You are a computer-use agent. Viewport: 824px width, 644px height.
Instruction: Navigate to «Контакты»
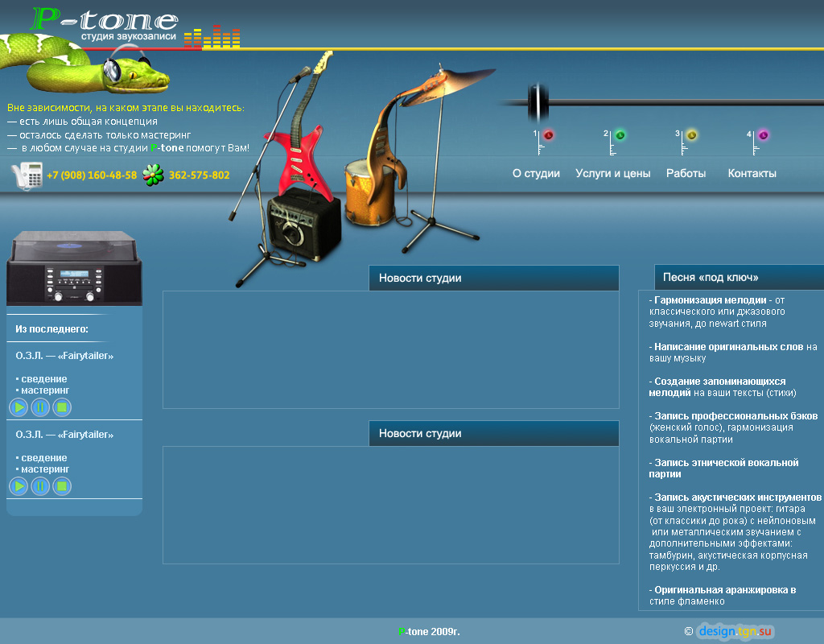(752, 173)
